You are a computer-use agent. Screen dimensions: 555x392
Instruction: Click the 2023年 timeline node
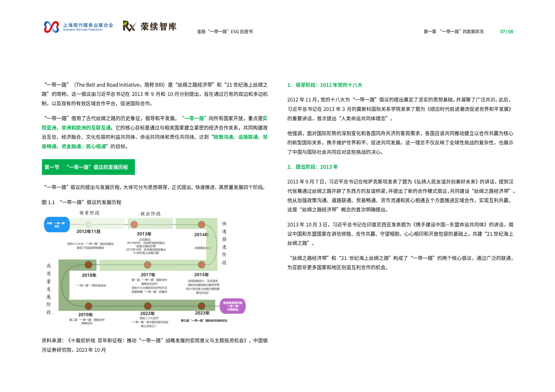coord(201,306)
